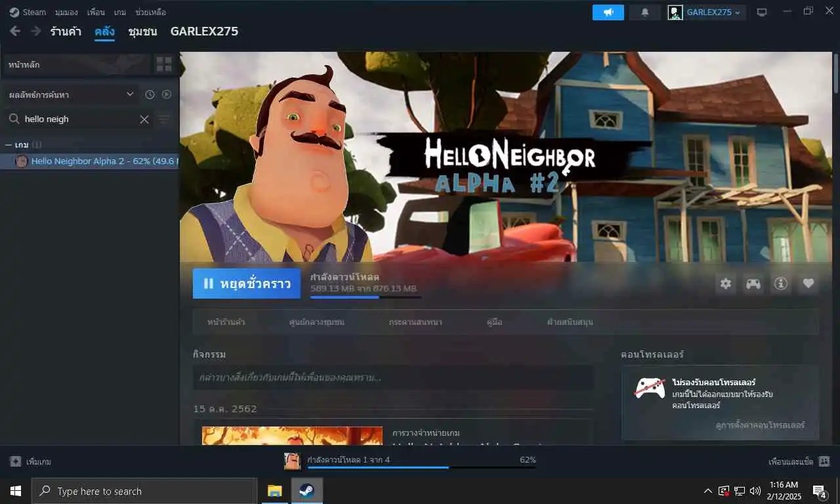Click the Hello Neighbor icon in the download bar
Viewport: 840px width, 504px height.
(x=293, y=461)
